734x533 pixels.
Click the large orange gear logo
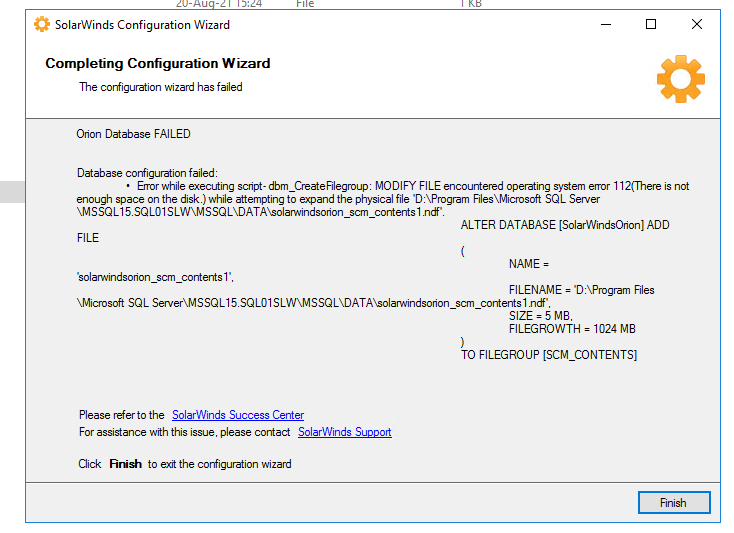(681, 79)
